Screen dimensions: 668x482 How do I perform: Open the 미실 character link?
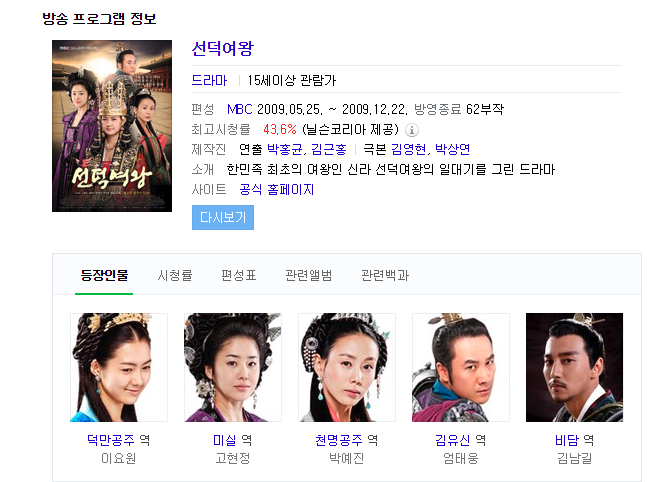click(x=225, y=440)
